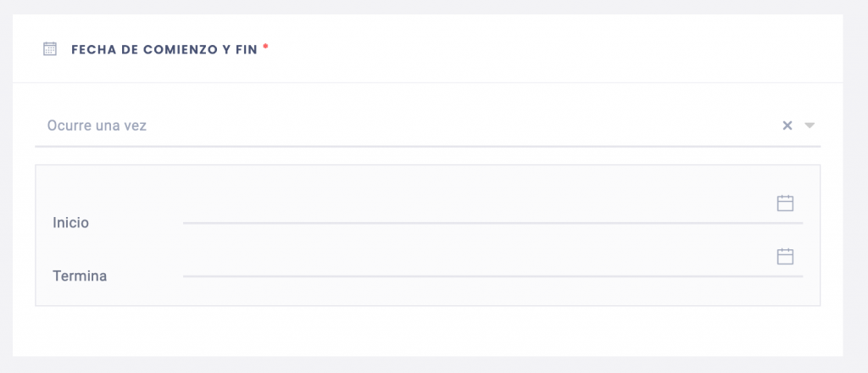This screenshot has height=373, width=868.
Task: Expand the recurrence dropdown arrow
Action: click(810, 125)
